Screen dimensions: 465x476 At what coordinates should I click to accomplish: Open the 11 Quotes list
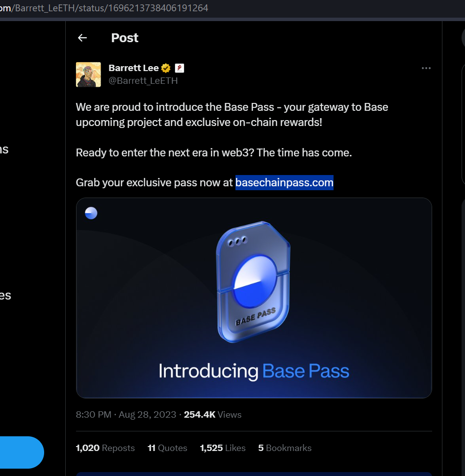point(167,448)
